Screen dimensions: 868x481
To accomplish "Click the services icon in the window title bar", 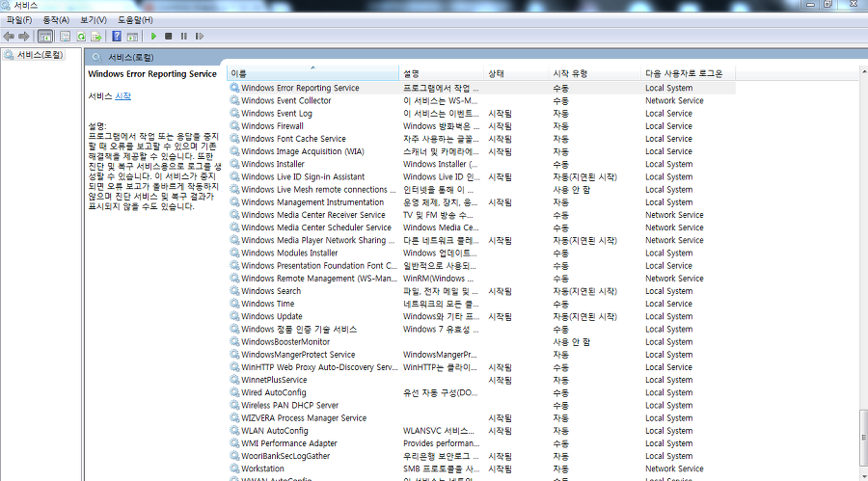I will 6,5.
